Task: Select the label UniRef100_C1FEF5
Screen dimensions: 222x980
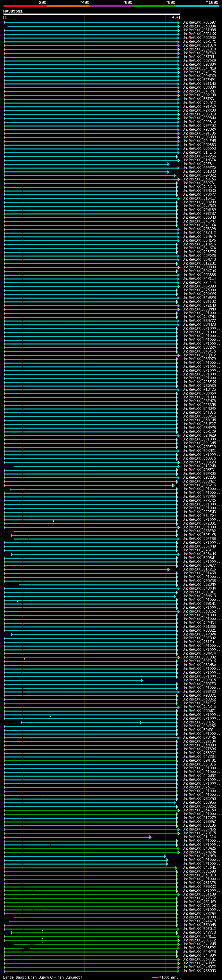Action: (x=199, y=153)
